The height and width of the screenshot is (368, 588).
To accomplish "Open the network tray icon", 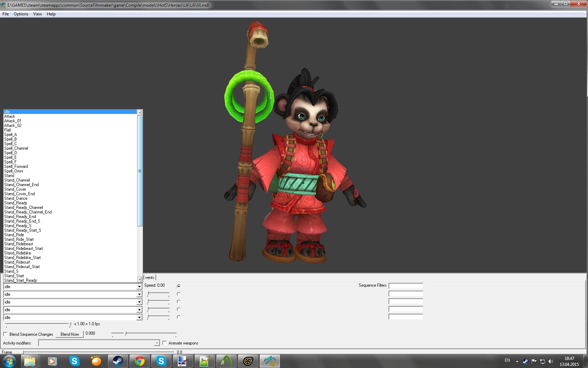I will coord(542,361).
